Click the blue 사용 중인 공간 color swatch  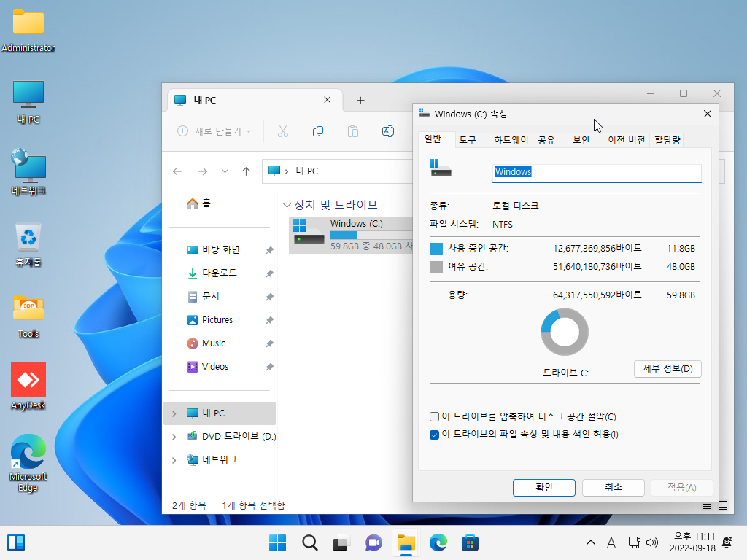(x=436, y=249)
